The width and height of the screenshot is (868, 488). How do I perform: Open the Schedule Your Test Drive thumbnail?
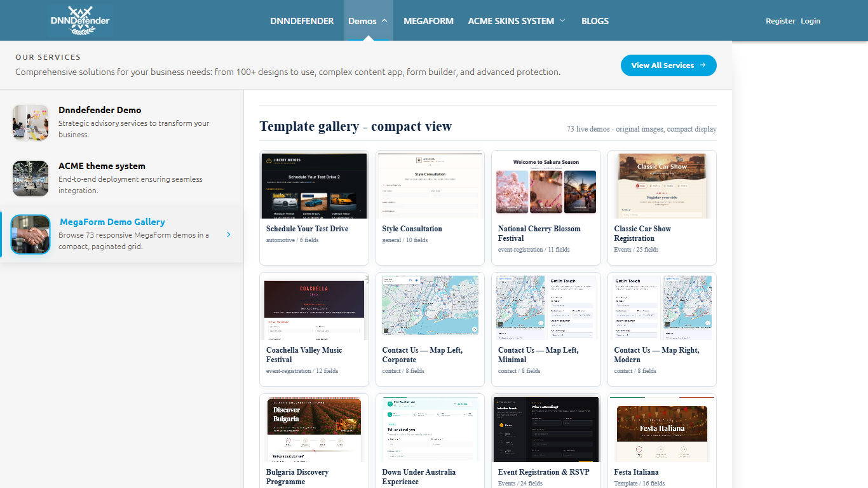point(315,186)
